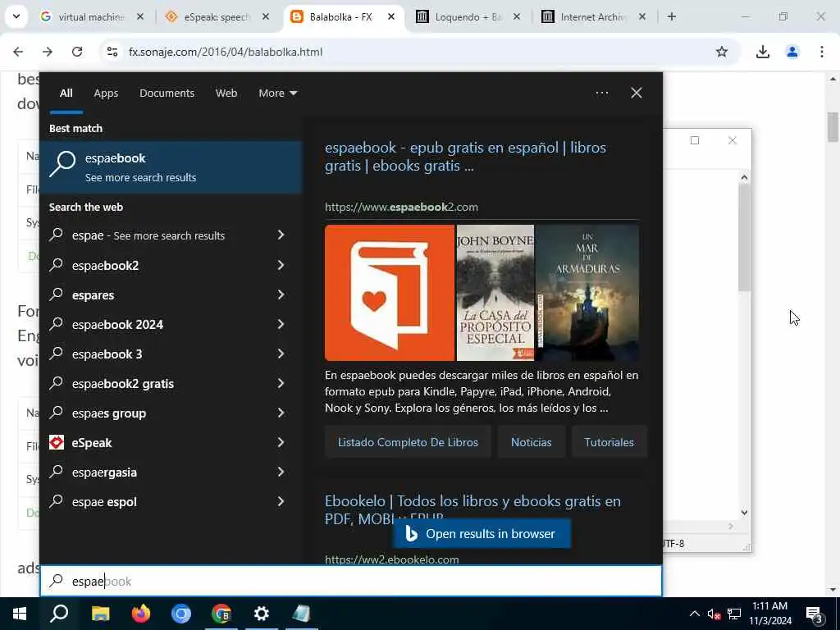Click the orange espaebook logo thumbnail
This screenshot has width=840, height=630.
click(390, 293)
